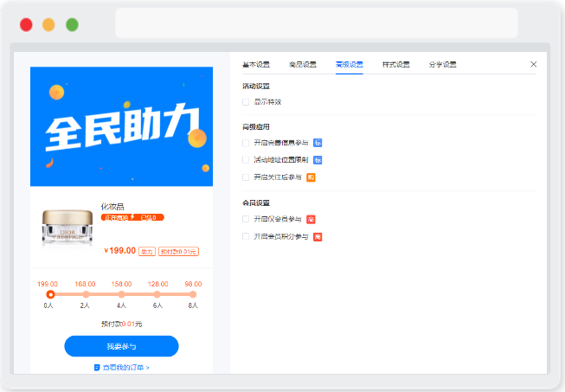
Task: Toggle the 开启关注后参与 checkbox
Action: (246, 177)
